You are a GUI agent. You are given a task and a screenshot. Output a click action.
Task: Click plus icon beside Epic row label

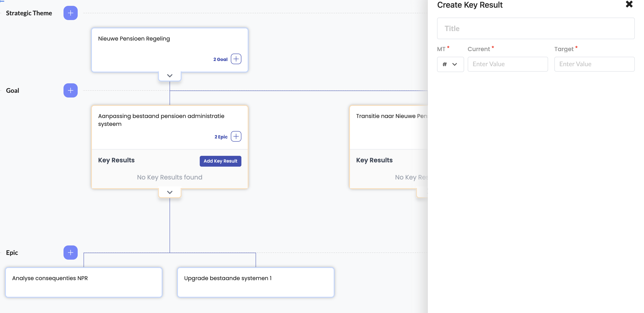tap(70, 252)
